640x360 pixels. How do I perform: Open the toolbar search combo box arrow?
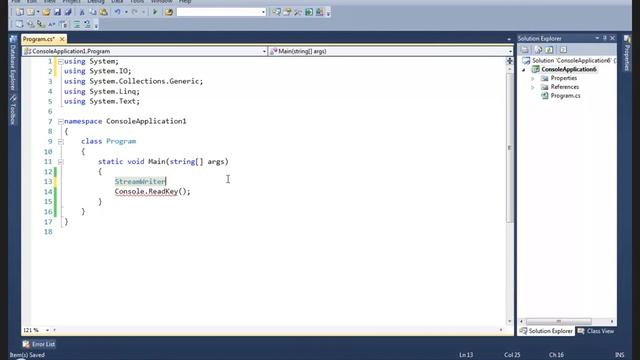click(x=263, y=12)
